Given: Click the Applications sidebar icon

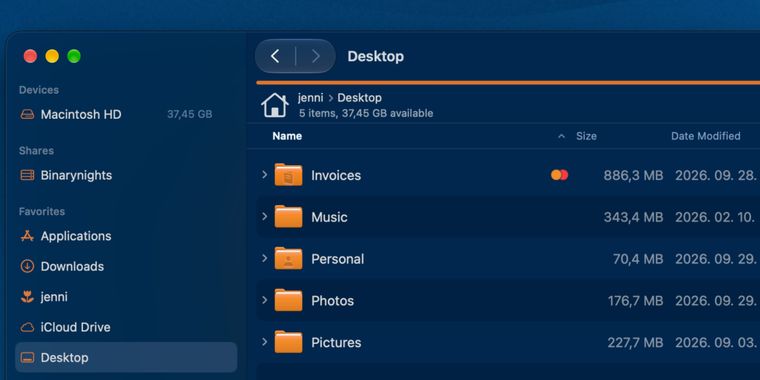Looking at the screenshot, I should [x=27, y=236].
